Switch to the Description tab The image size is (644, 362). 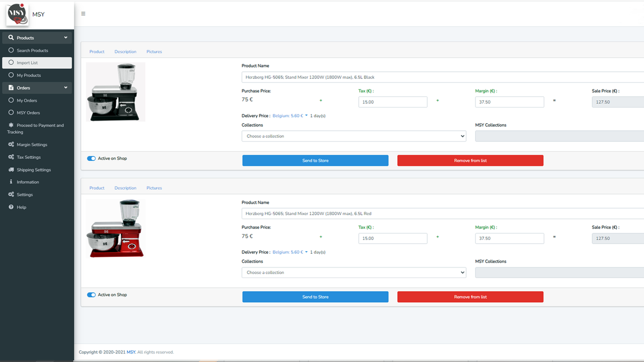(125, 51)
